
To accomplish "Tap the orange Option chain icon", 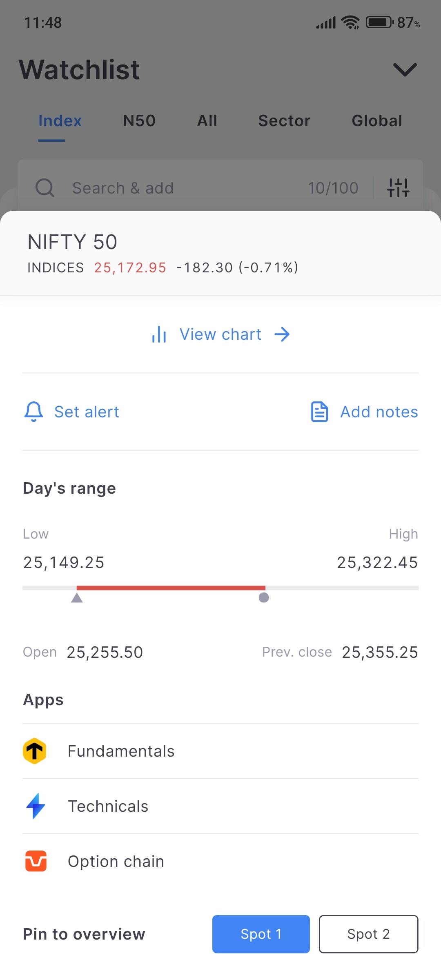I will (x=36, y=861).
